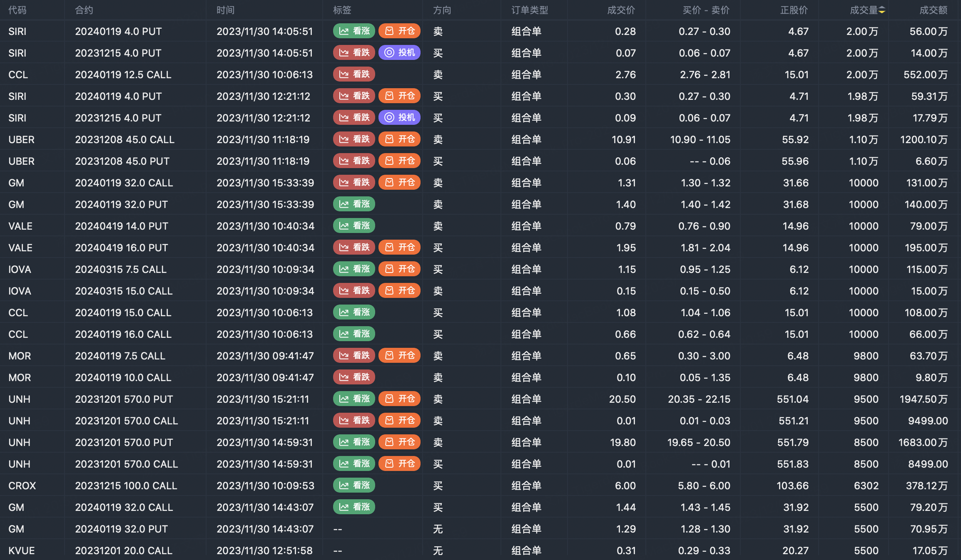Click the 标签 column header
Screen dimensions: 961x560
[342, 10]
